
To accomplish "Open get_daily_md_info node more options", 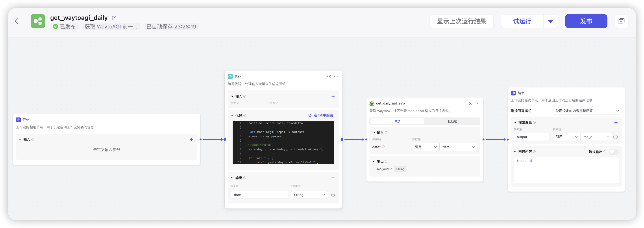I will [477, 103].
